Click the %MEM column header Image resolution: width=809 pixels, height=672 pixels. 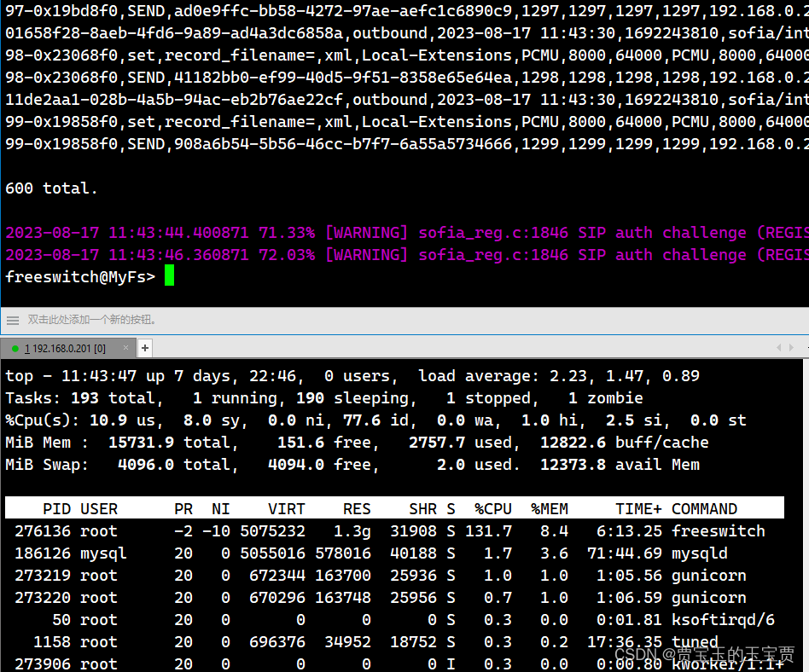coord(550,509)
